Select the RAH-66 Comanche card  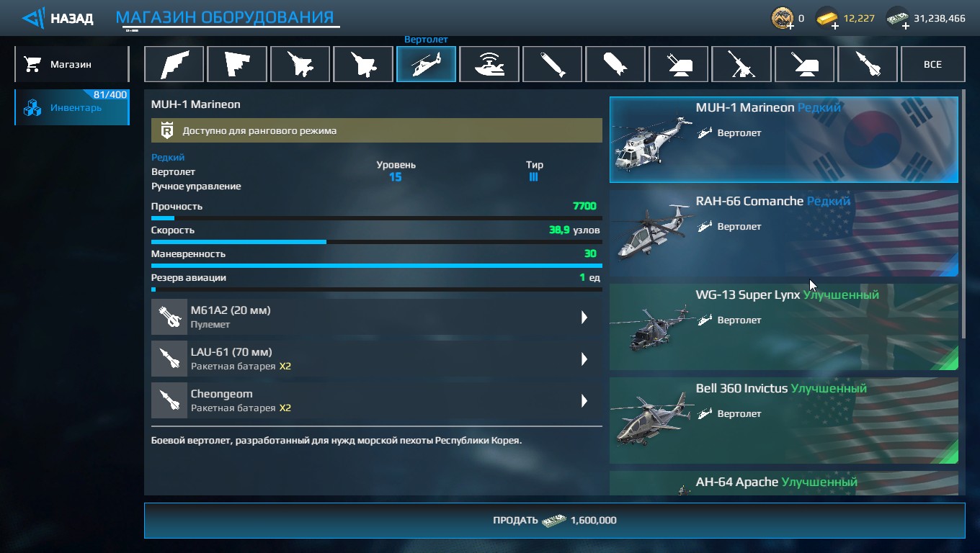tap(784, 233)
